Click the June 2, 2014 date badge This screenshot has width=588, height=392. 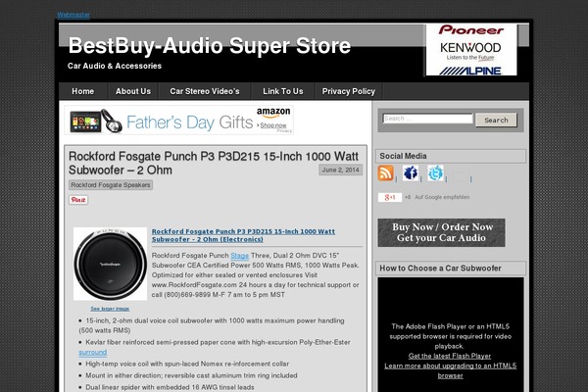(340, 170)
